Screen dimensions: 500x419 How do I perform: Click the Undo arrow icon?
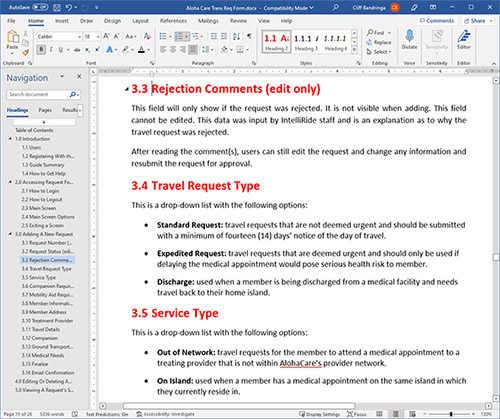click(69, 7)
